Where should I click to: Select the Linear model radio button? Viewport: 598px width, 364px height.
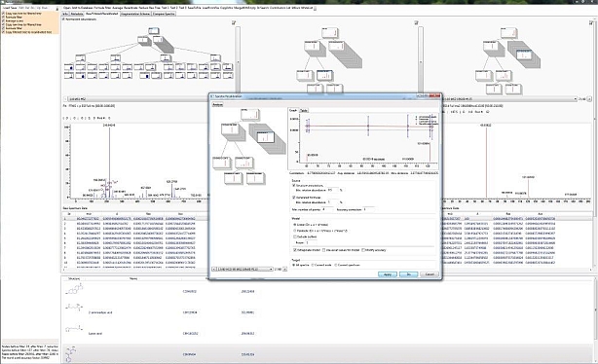point(294,225)
